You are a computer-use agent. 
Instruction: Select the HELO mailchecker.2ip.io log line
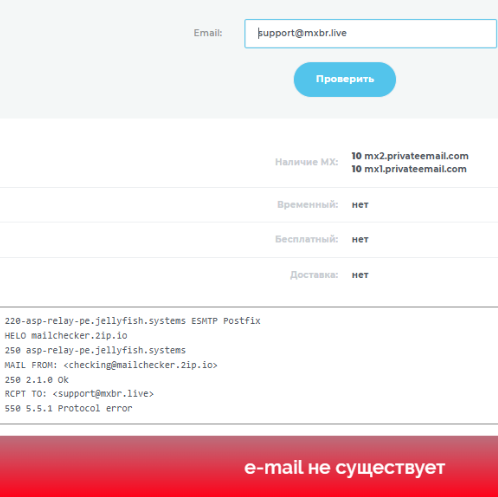(x=66, y=335)
